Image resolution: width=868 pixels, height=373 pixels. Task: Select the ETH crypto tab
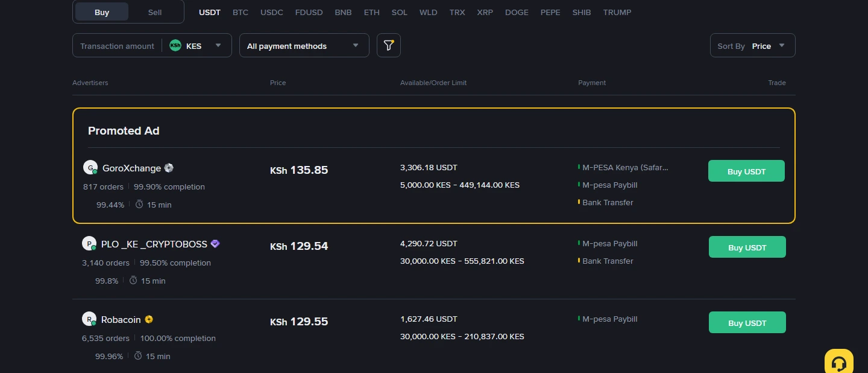[372, 12]
